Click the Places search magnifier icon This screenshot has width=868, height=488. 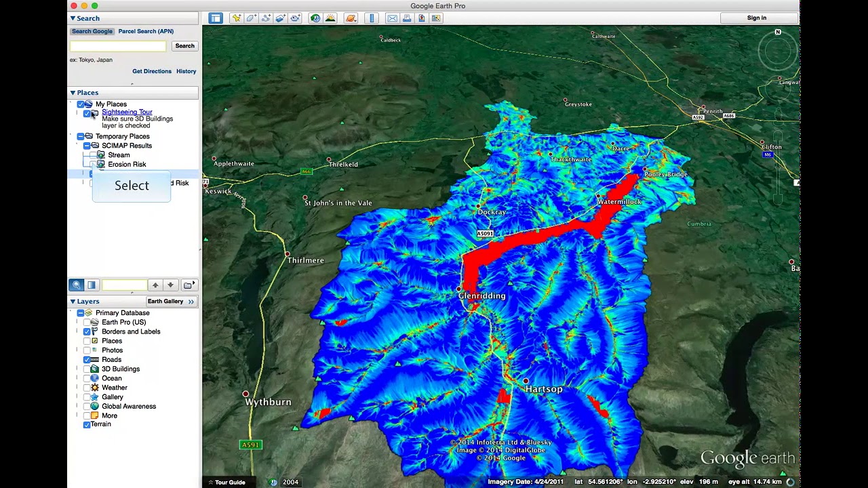77,285
